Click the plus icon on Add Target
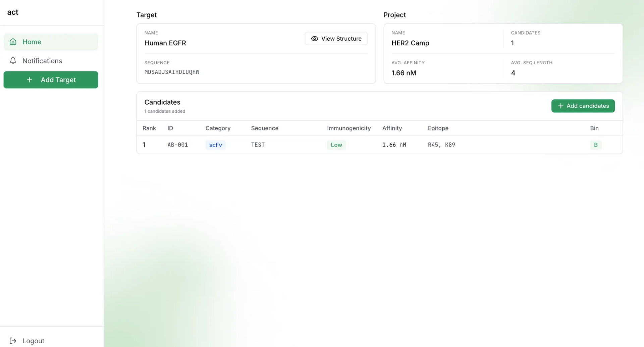 coord(29,80)
